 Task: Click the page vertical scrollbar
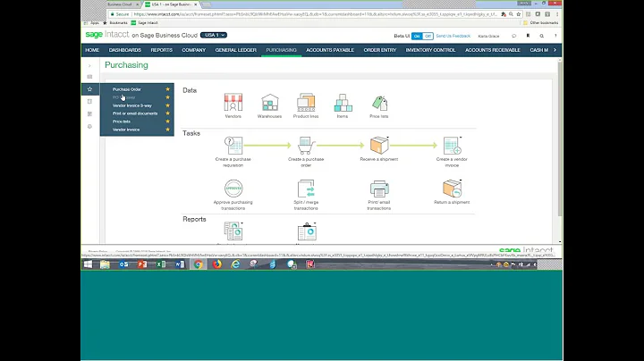tap(560, 139)
